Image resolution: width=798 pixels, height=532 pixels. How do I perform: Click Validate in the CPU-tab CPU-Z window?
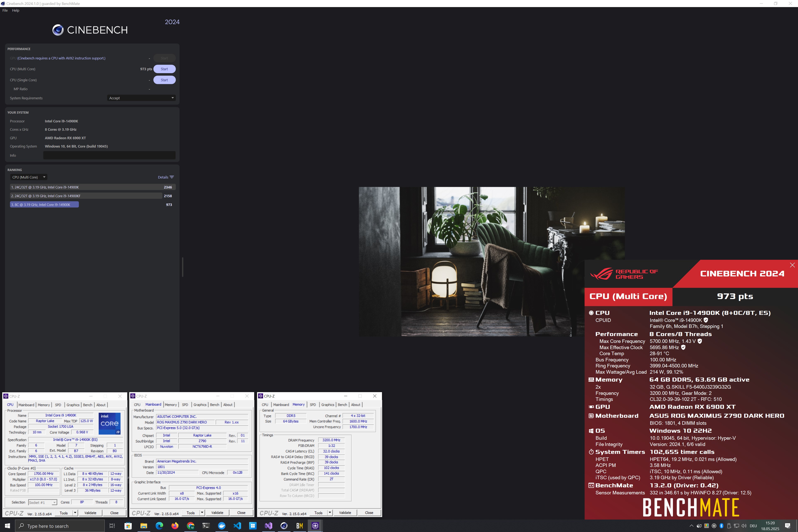pyautogui.click(x=90, y=513)
